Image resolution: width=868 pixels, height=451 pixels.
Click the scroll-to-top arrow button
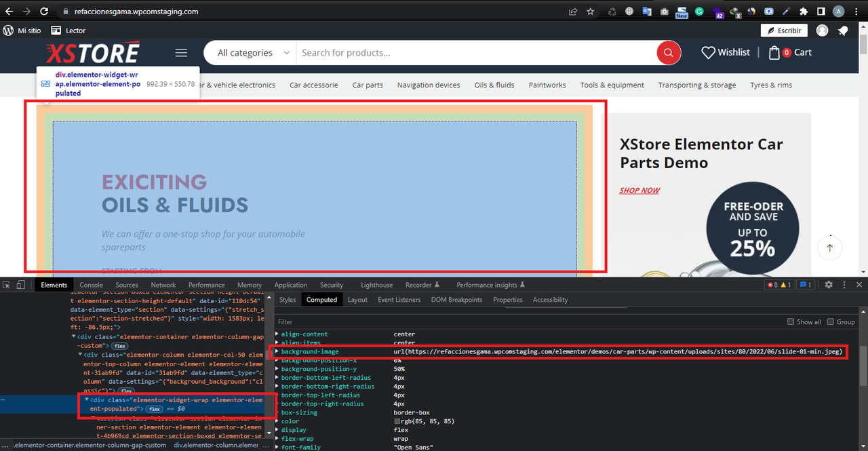(x=829, y=247)
